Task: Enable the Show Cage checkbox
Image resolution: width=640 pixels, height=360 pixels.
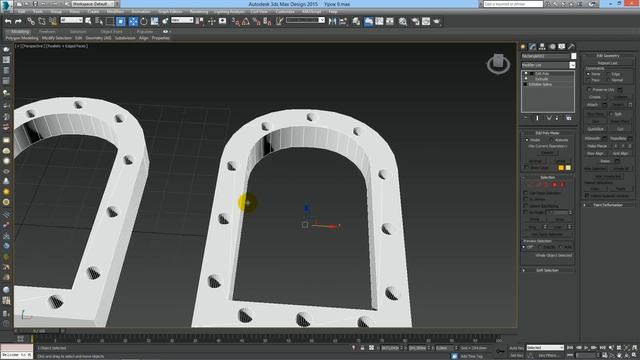Action: [x=526, y=167]
